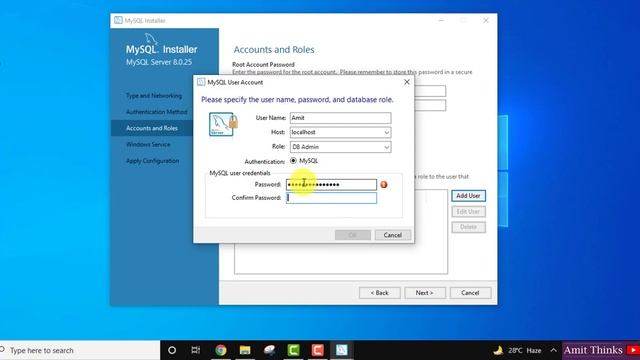Screen dimensions: 640x360
Task: Open the taskbar app icon left of Camtasia
Action: tap(269, 350)
